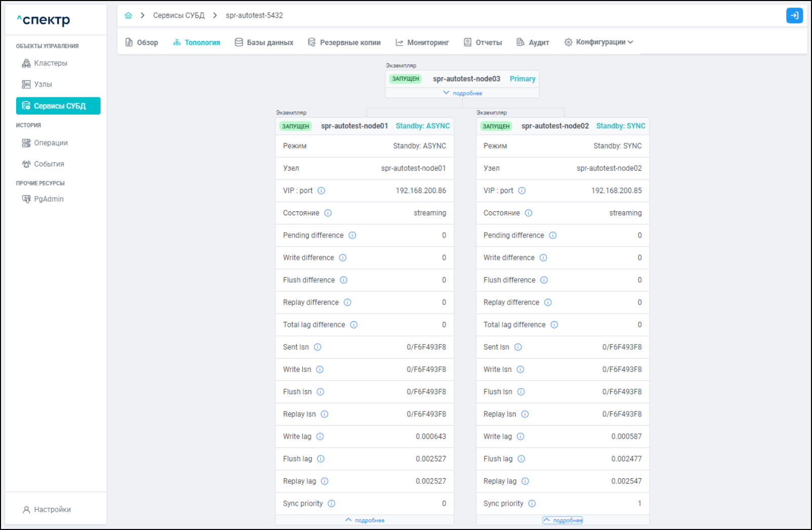Click info icon beside Flush difference on node02
Image resolution: width=812 pixels, height=530 pixels.
click(544, 280)
